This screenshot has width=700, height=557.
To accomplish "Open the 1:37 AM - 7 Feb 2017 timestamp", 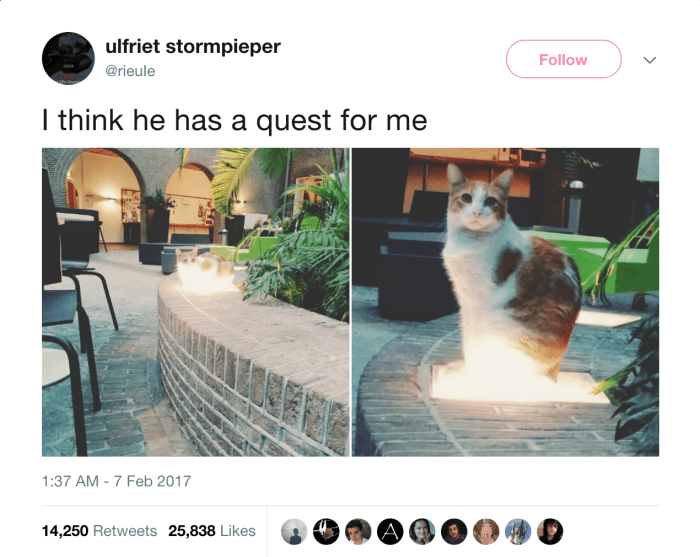I will [117, 481].
